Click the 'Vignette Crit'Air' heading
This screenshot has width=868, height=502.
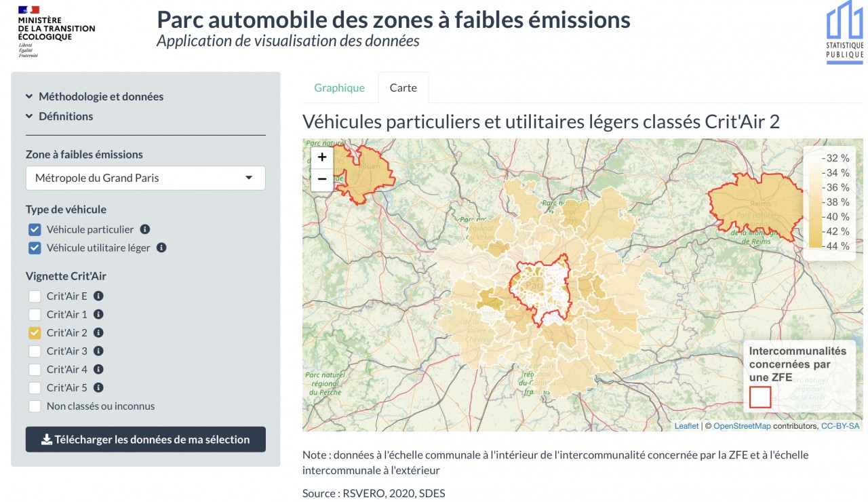(x=66, y=276)
